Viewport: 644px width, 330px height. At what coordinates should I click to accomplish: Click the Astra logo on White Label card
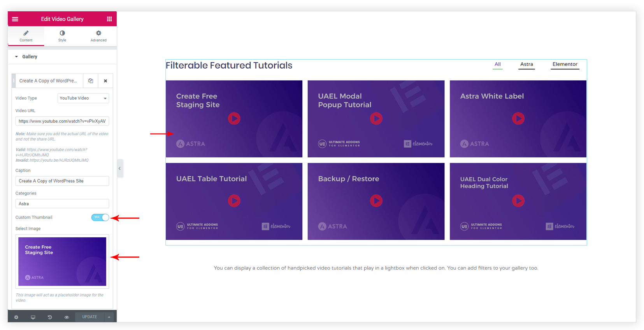point(474,144)
